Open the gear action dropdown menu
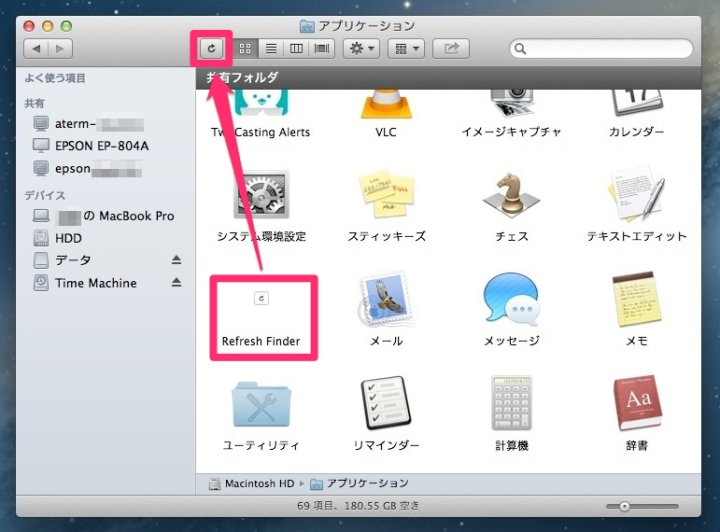This screenshot has height=532, width=720. (360, 48)
